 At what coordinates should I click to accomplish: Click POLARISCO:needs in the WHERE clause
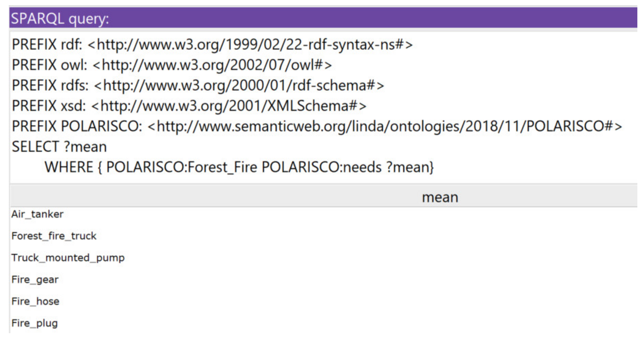point(321,167)
